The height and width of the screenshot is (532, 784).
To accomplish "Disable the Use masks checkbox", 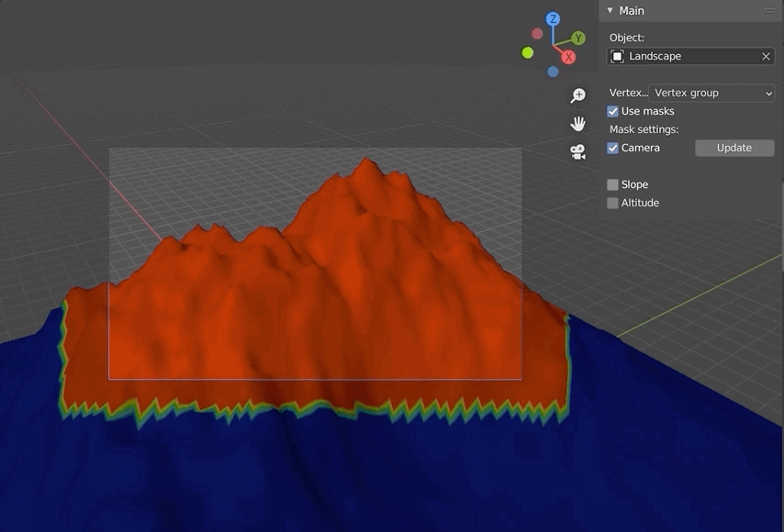I will coord(612,110).
